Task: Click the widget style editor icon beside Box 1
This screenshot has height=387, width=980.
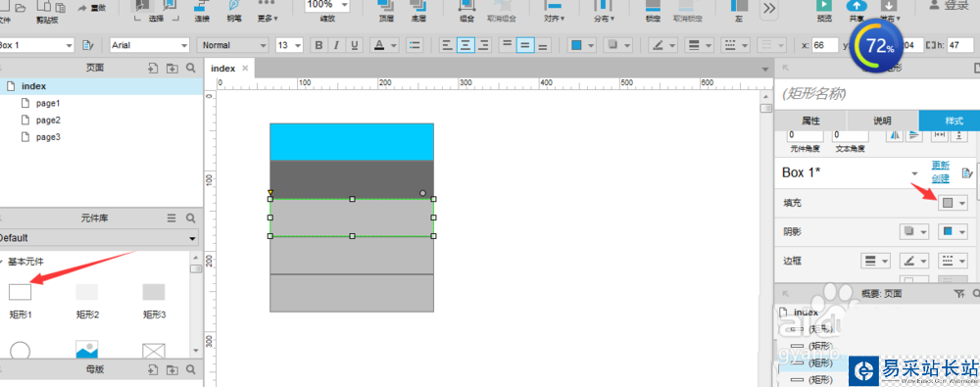Action: [x=88, y=45]
